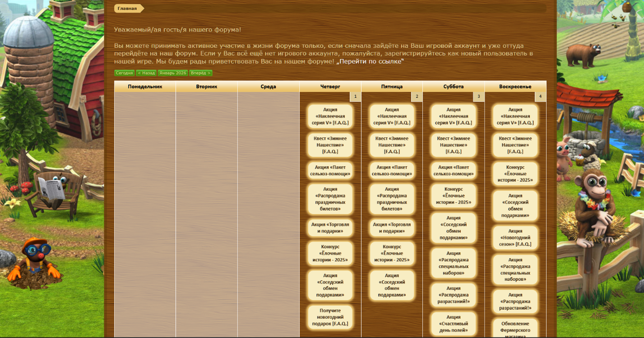Open Thursday's «Соседский обмен подарками» event

[330, 285]
